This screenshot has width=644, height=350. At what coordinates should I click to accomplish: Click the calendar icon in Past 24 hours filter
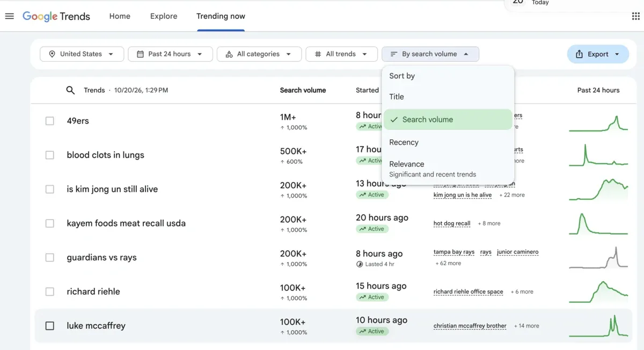click(140, 54)
